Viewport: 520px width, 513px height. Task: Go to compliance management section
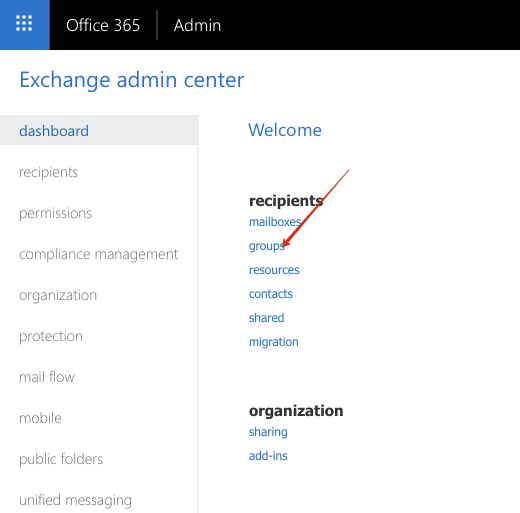pyautogui.click(x=98, y=254)
